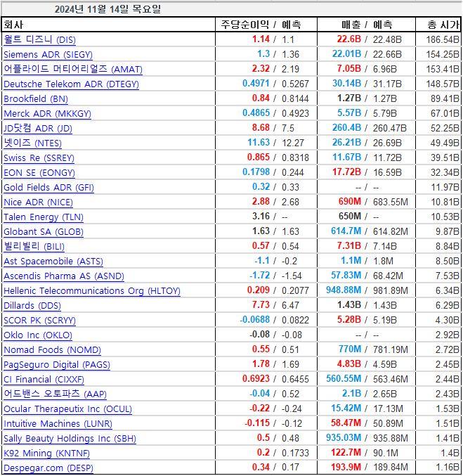The height and width of the screenshot is (476, 463).
Task: Select Dillards (DDS) link
Action: 32,305
